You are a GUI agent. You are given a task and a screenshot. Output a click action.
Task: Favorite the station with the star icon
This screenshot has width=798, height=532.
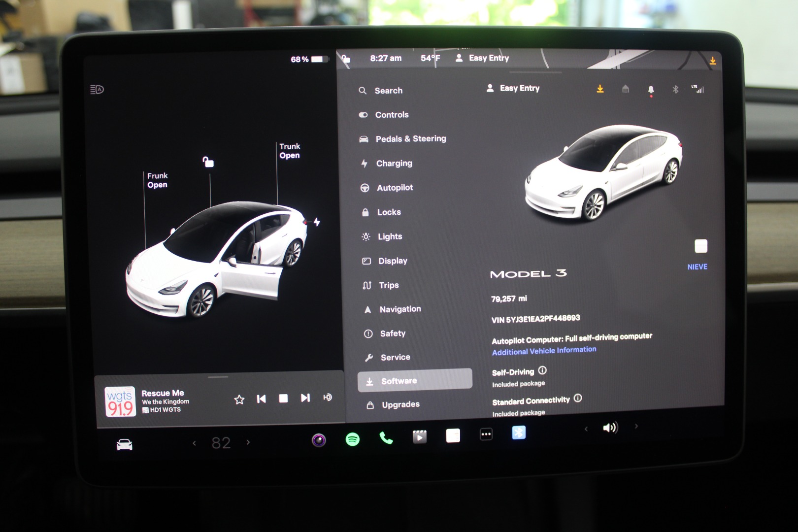pos(239,399)
